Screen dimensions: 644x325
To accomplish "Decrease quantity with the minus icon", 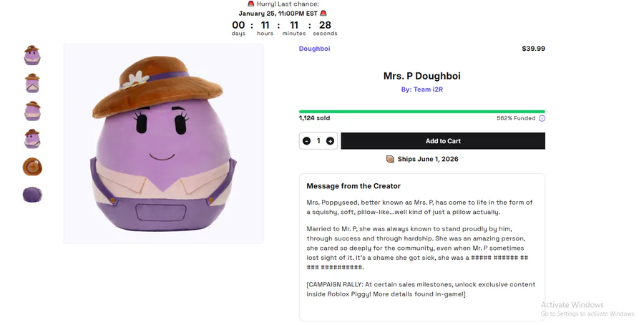I will pyautogui.click(x=306, y=141).
